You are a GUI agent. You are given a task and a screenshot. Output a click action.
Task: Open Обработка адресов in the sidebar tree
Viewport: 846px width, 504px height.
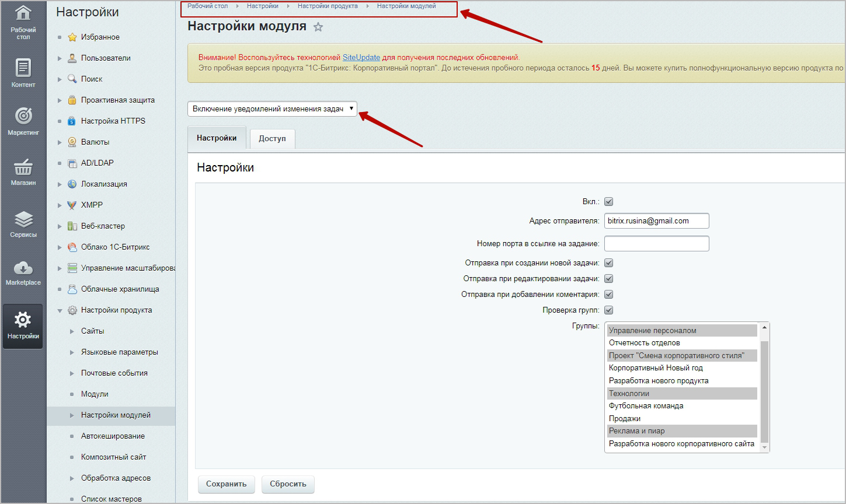(x=116, y=478)
